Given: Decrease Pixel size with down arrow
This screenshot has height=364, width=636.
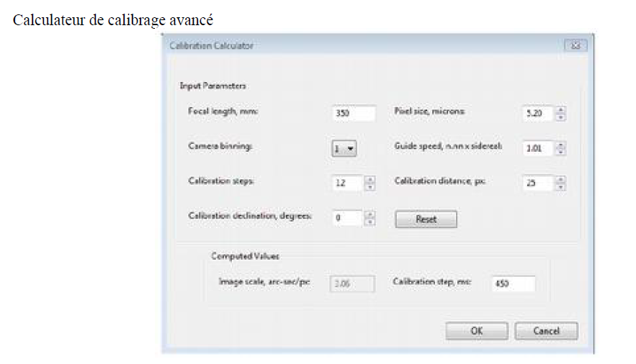Looking at the screenshot, I should (x=561, y=117).
